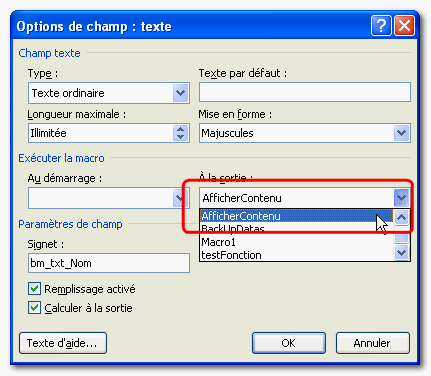Image resolution: width=431 pixels, height=376 pixels.
Task: Pick testFonction in the macro list
Action: 297,255
